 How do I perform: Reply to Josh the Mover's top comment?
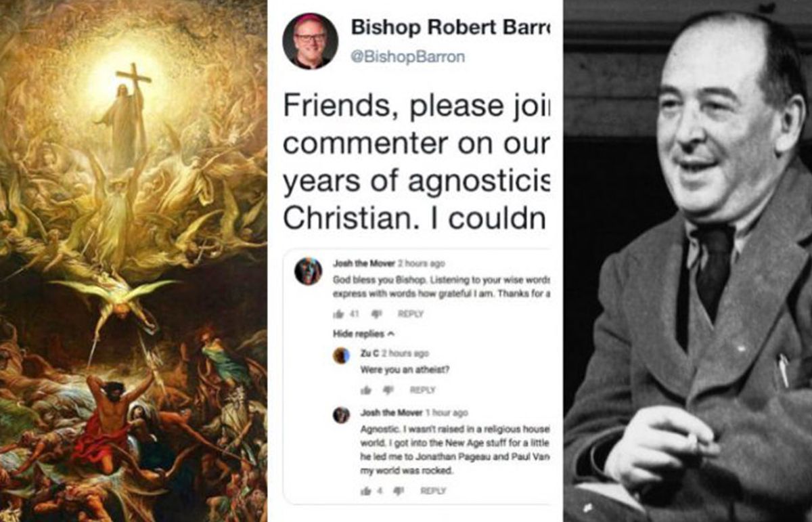(410, 313)
